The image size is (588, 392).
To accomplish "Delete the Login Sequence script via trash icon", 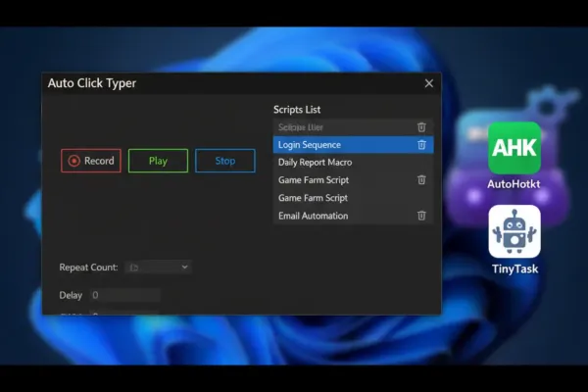I will [421, 145].
